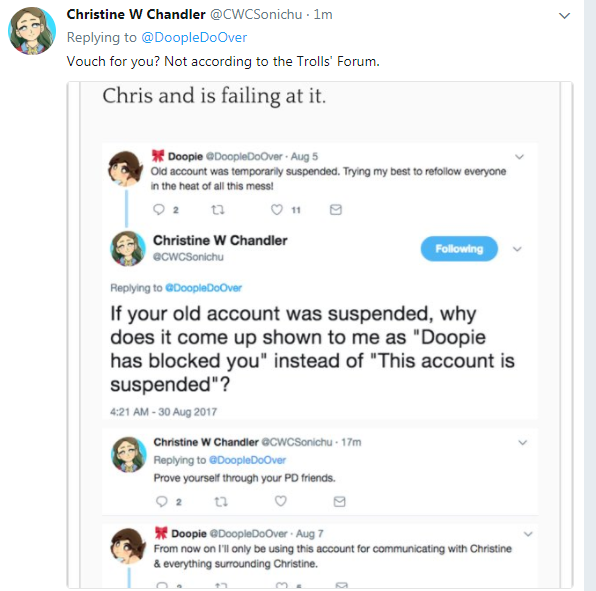Like Doopie's Aug 5 tweet with 11 likes
The width and height of the screenshot is (596, 591).
(277, 209)
